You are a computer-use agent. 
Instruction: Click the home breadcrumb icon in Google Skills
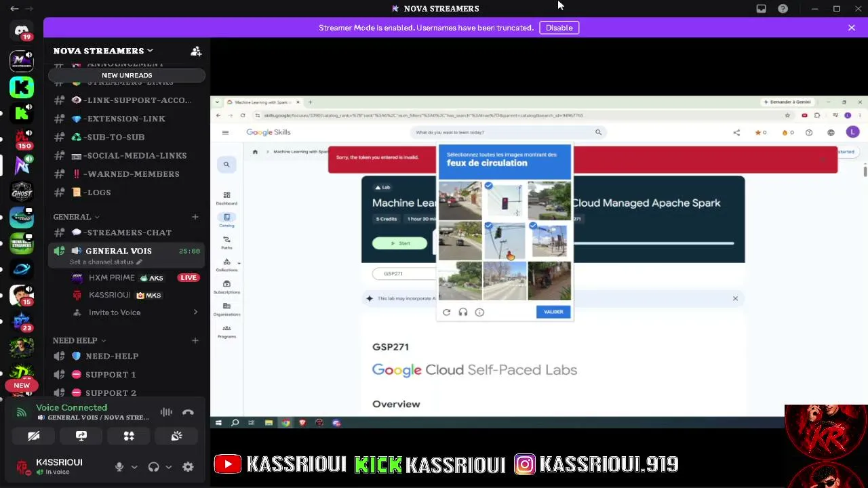[x=255, y=152]
